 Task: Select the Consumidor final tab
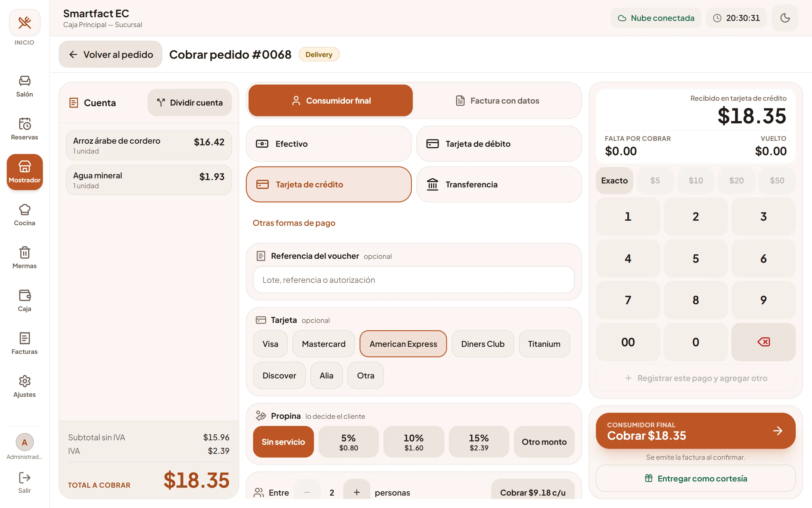pos(330,100)
